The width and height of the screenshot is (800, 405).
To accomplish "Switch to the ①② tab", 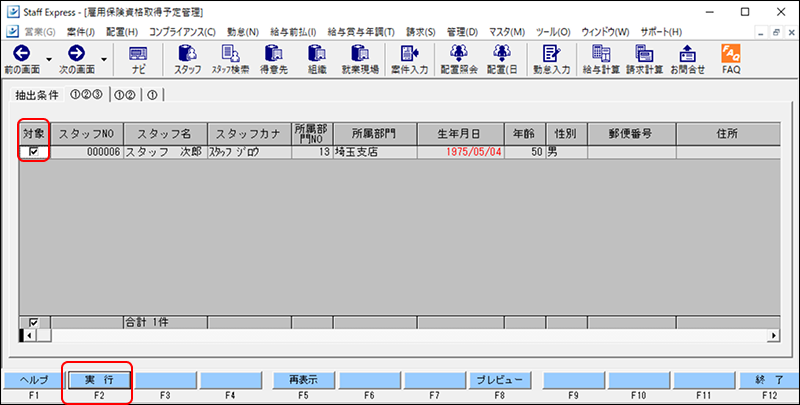I will pyautogui.click(x=125, y=95).
